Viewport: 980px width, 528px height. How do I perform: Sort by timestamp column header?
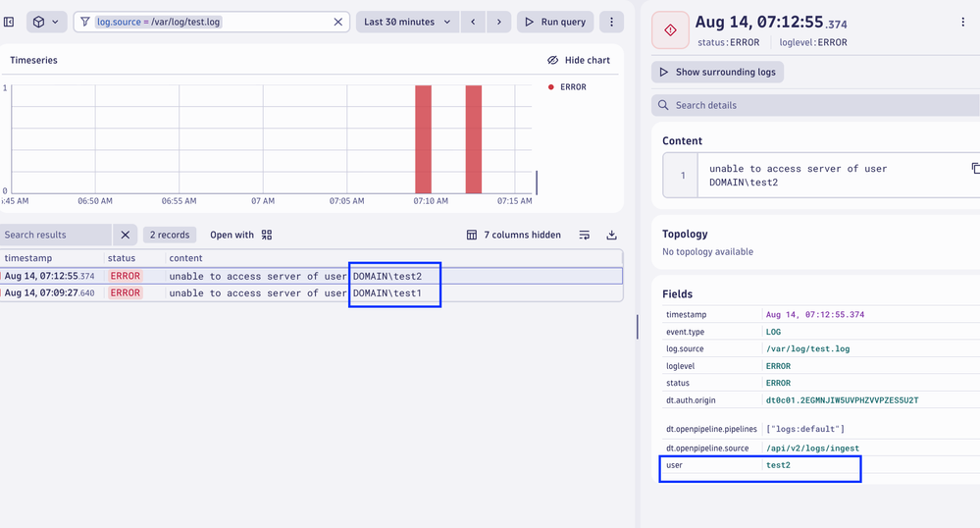click(28, 258)
